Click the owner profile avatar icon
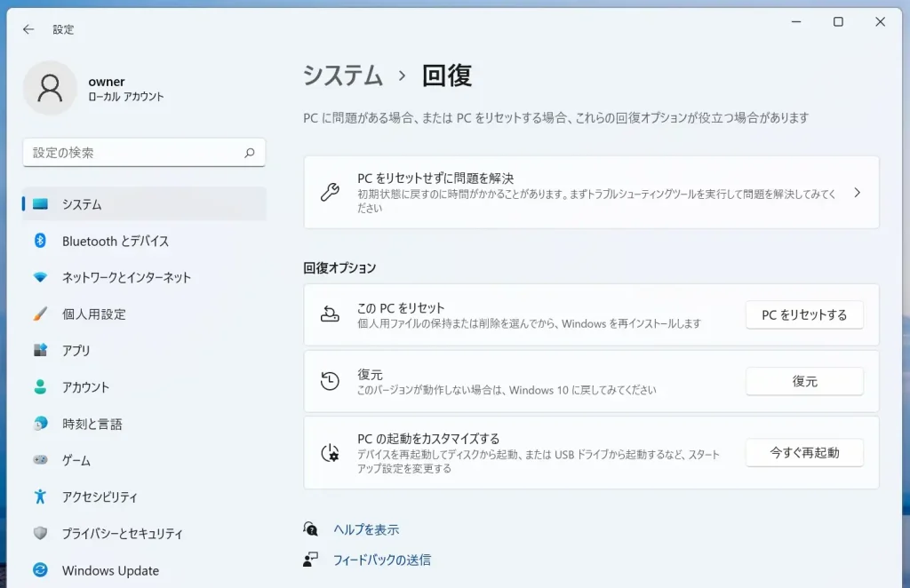 pos(50,88)
